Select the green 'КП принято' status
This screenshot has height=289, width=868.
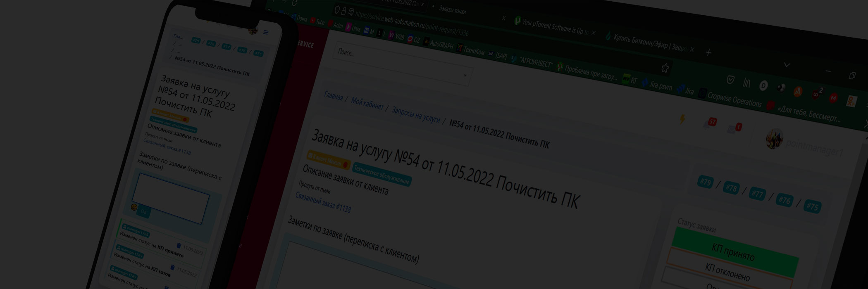732,252
